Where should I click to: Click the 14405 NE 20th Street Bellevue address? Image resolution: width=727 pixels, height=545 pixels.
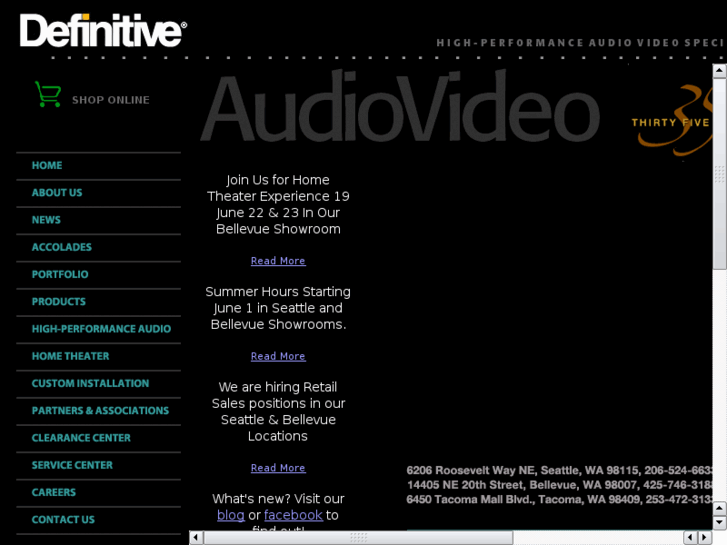pyautogui.click(x=559, y=485)
